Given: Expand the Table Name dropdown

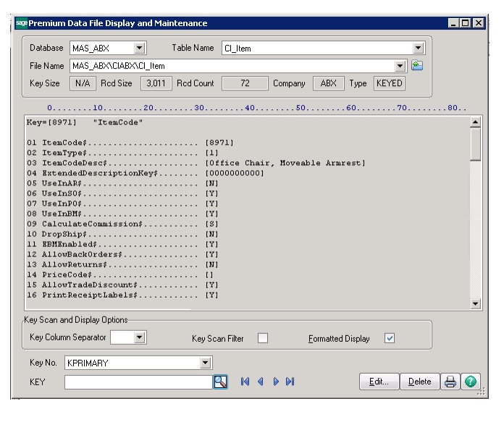Looking at the screenshot, I should (418, 49).
